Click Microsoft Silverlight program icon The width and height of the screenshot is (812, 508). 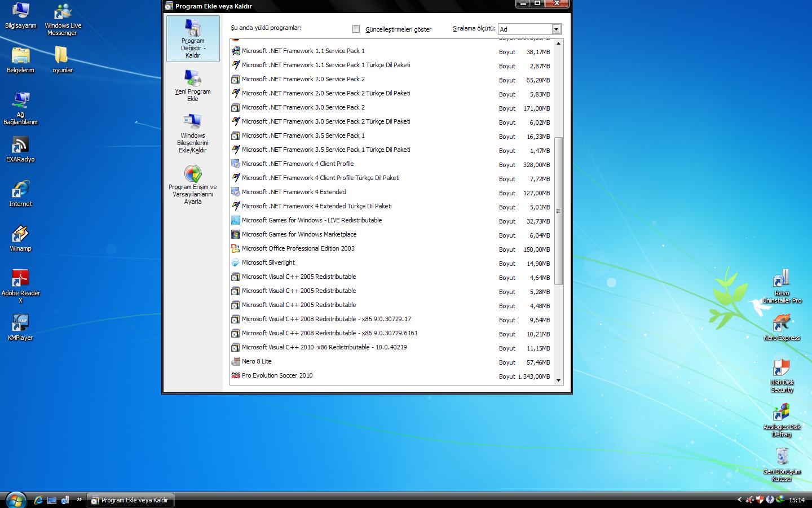pyautogui.click(x=236, y=262)
